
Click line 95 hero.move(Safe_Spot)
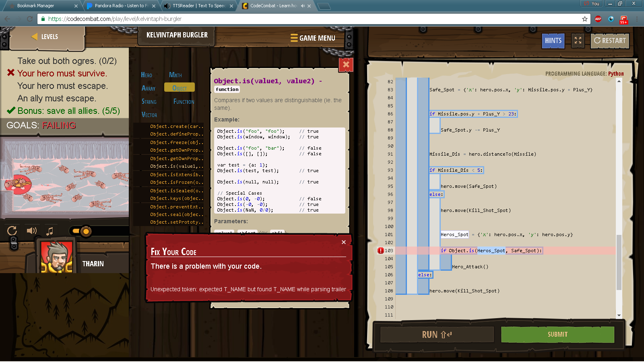(469, 186)
